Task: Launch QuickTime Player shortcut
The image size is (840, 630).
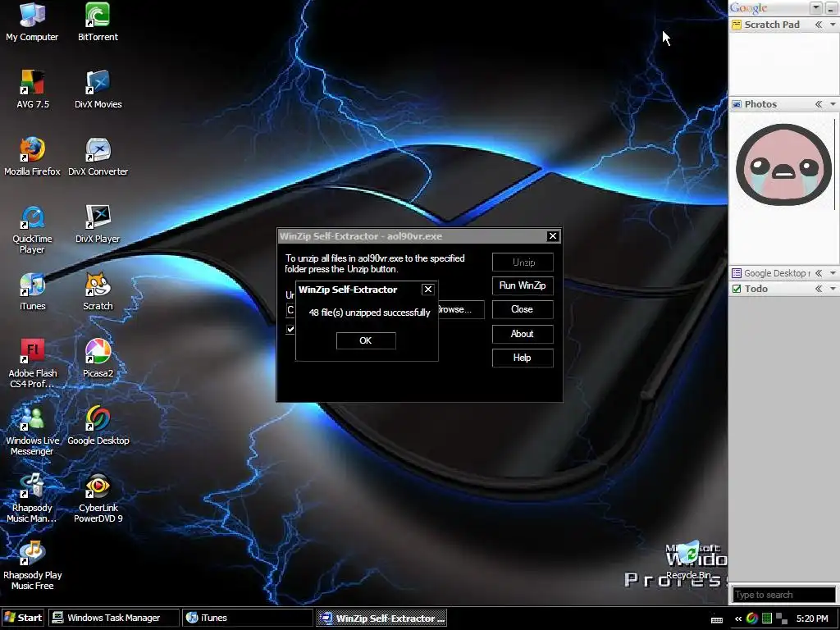Action: click(32, 230)
